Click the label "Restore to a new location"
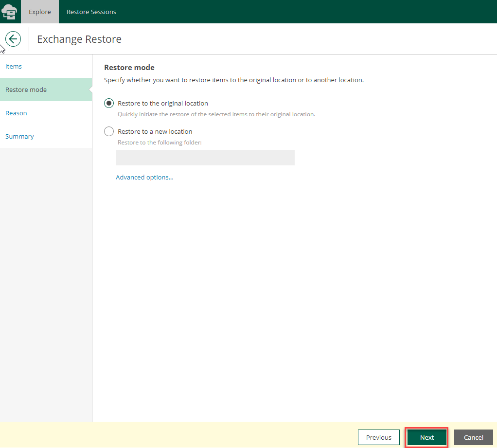Viewport: 497px width, 448px height. [155, 131]
